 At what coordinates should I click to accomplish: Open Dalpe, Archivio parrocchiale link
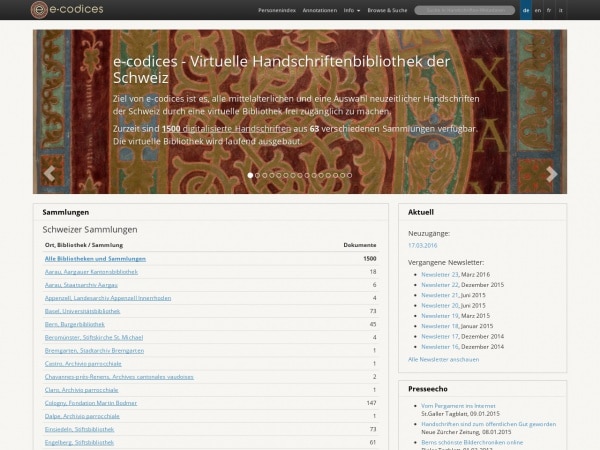coord(82,416)
